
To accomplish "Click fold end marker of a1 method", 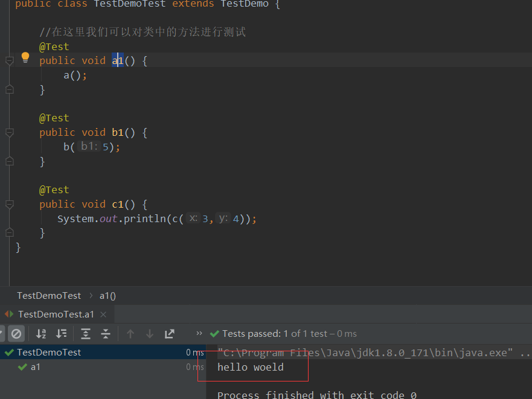I will click(10, 89).
